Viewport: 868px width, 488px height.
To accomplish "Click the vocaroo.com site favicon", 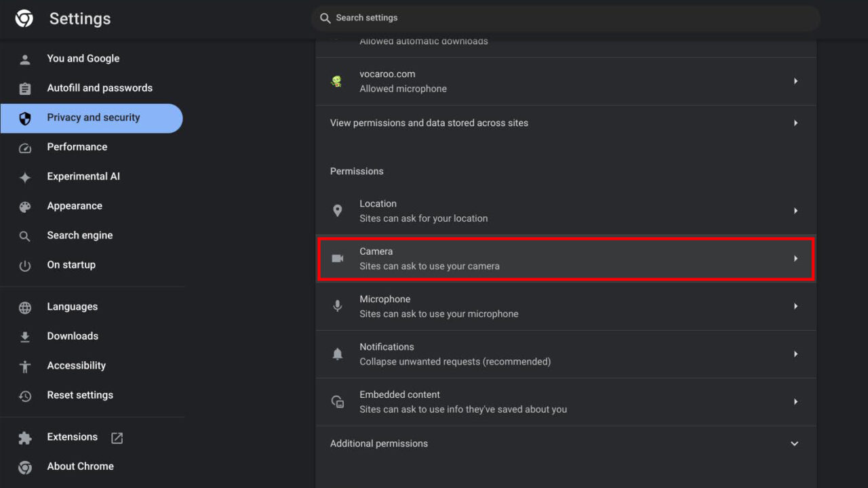I will pyautogui.click(x=336, y=81).
